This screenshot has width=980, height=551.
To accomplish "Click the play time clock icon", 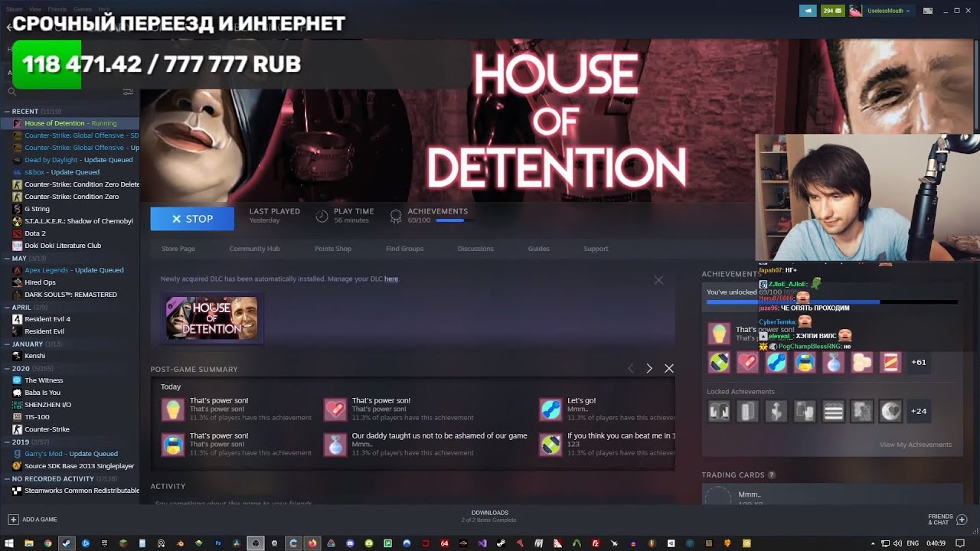I will coord(322,216).
